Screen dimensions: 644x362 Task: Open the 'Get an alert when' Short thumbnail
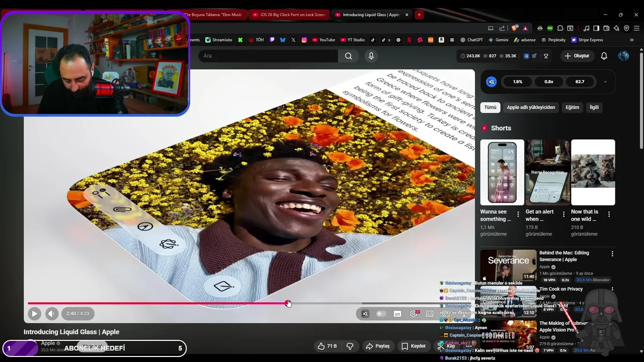click(x=547, y=172)
